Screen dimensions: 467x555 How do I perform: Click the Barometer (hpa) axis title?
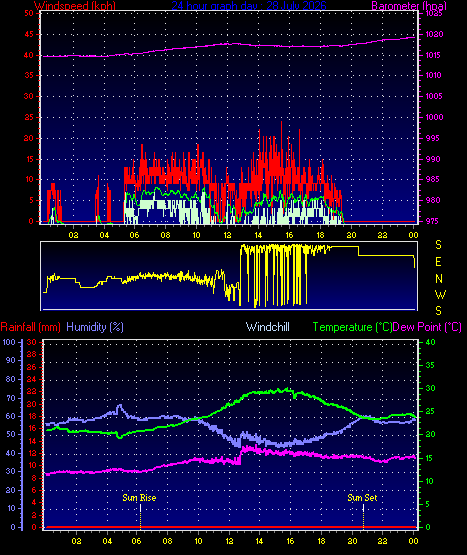click(x=409, y=6)
